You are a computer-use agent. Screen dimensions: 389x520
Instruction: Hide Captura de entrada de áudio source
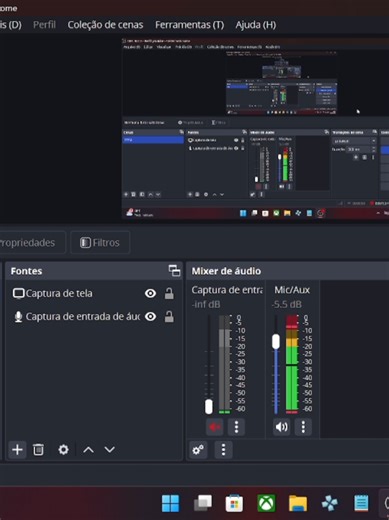coord(150,316)
